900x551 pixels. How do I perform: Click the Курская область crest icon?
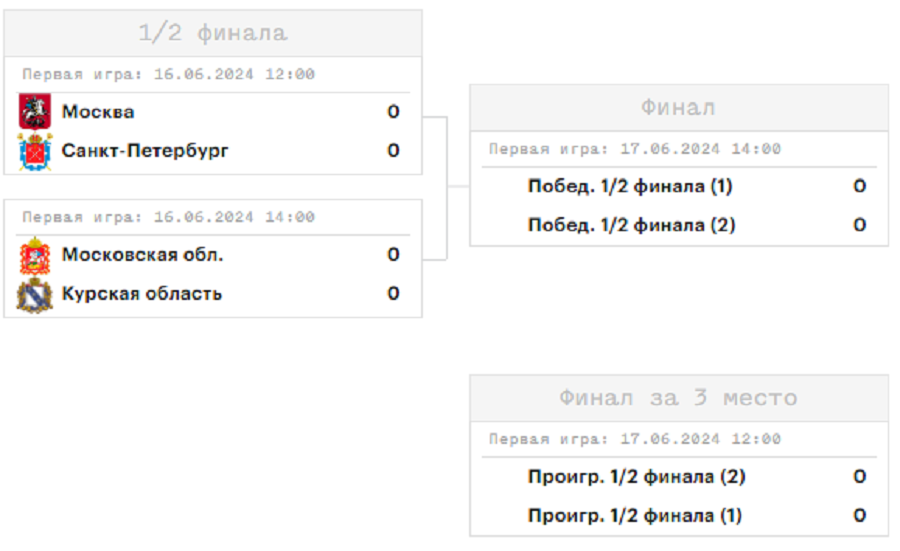[35, 294]
